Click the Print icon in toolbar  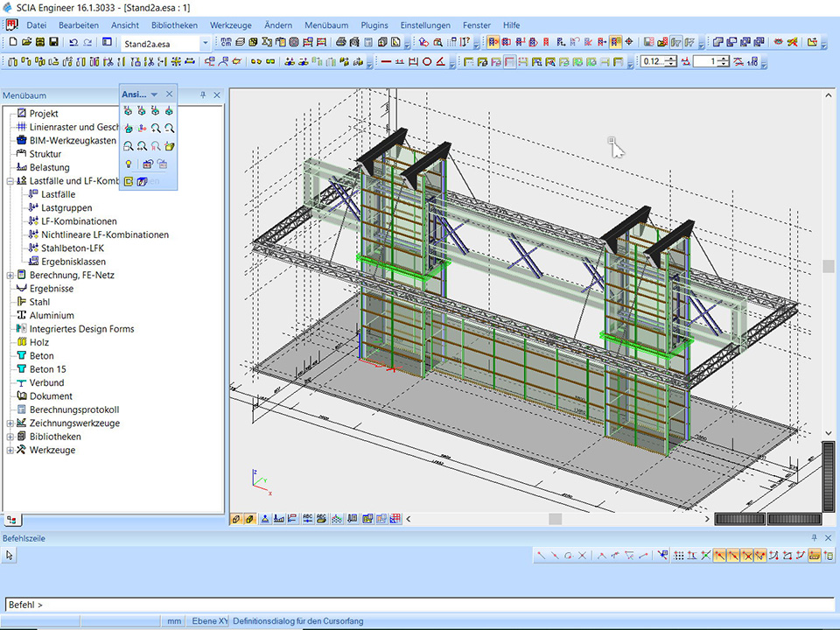pyautogui.click(x=341, y=42)
